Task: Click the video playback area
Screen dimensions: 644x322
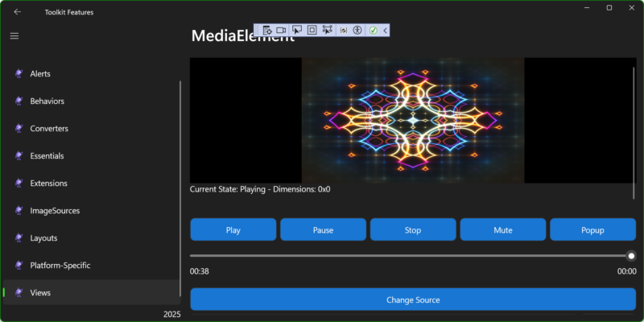Action: point(413,120)
